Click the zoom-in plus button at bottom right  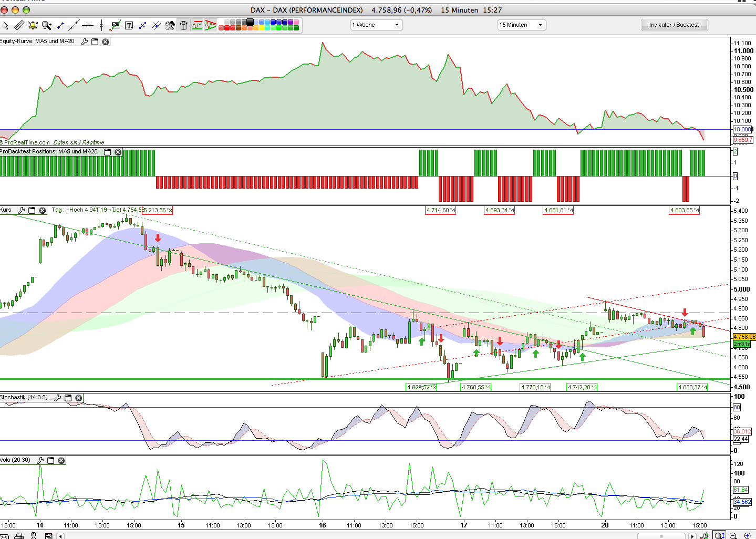click(x=747, y=536)
